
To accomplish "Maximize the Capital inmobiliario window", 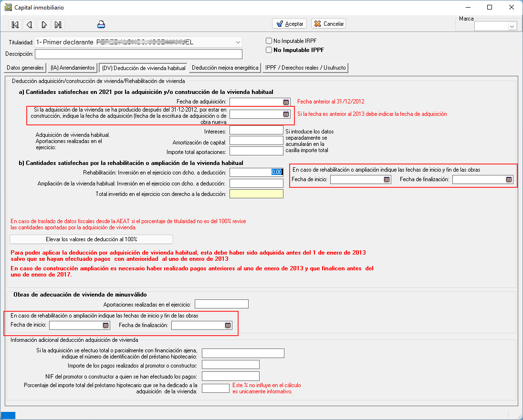I will coord(490,7).
